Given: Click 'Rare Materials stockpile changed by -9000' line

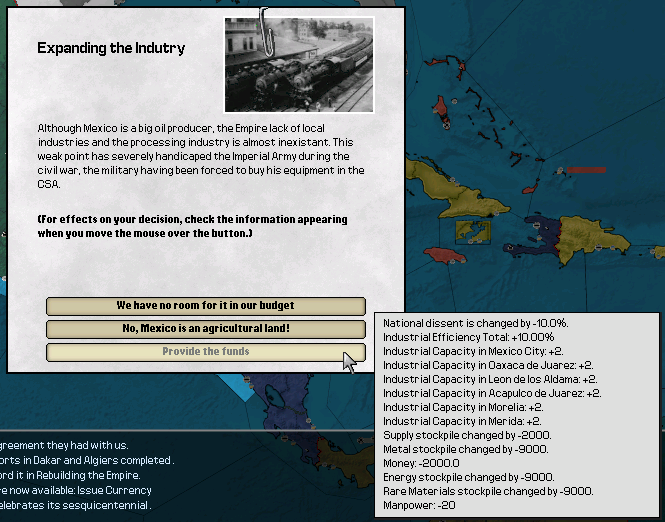Looking at the screenshot, I should click(488, 491).
